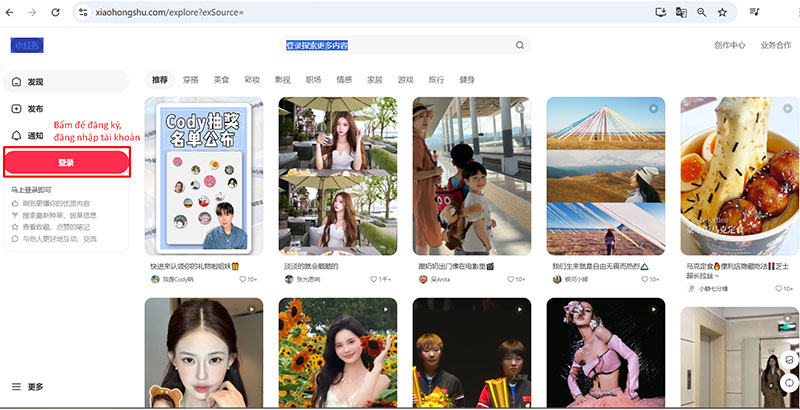This screenshot has height=410, width=800.
Task: Play icon on the grassland ribbons video card
Action: point(654,109)
